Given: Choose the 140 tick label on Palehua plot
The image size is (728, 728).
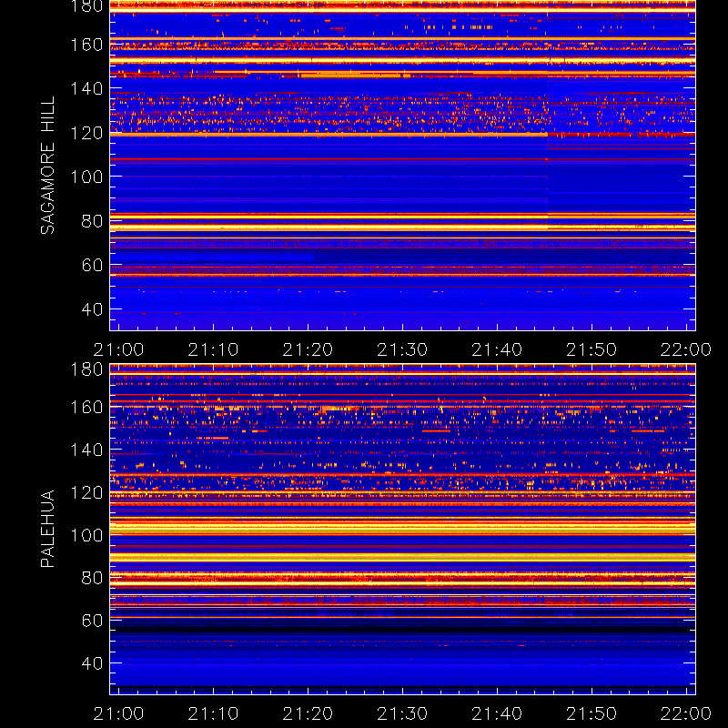Looking at the screenshot, I should tap(86, 450).
